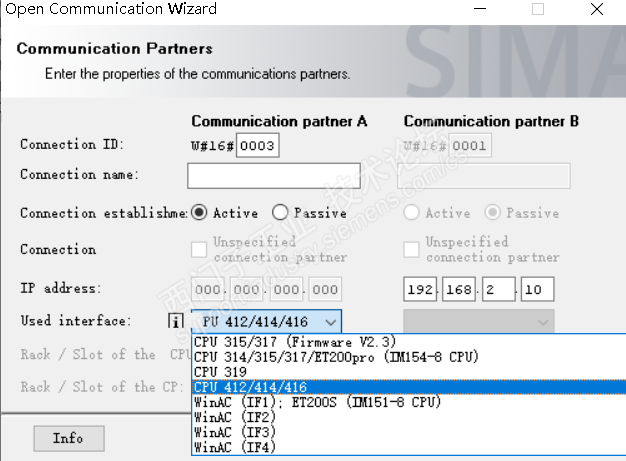The width and height of the screenshot is (626, 461).
Task: Choose CPU 319 from the list
Action: pos(409,372)
